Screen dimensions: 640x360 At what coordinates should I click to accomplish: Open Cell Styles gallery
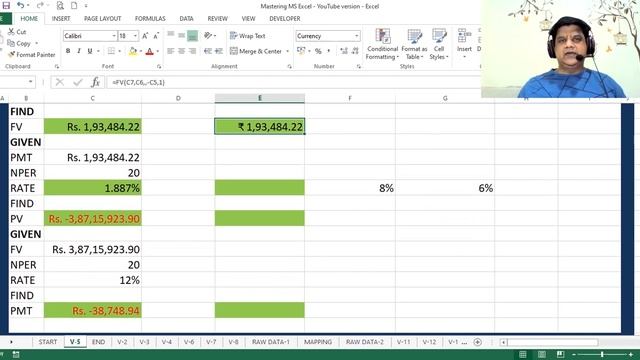click(439, 44)
